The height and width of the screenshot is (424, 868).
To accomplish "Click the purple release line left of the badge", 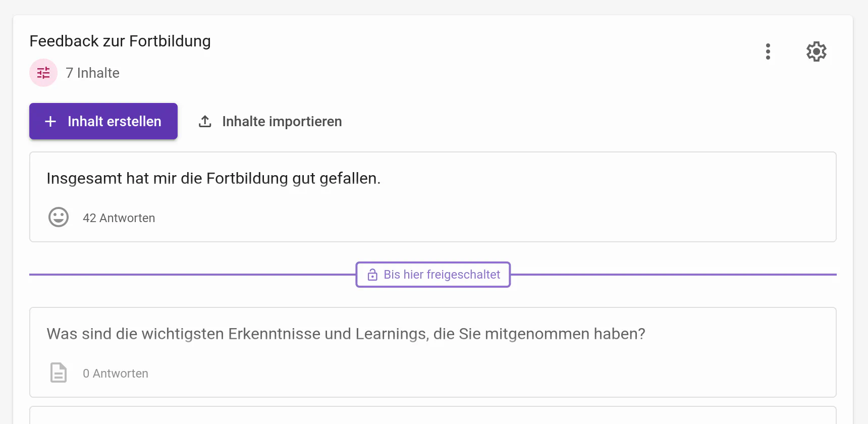I will click(x=192, y=275).
